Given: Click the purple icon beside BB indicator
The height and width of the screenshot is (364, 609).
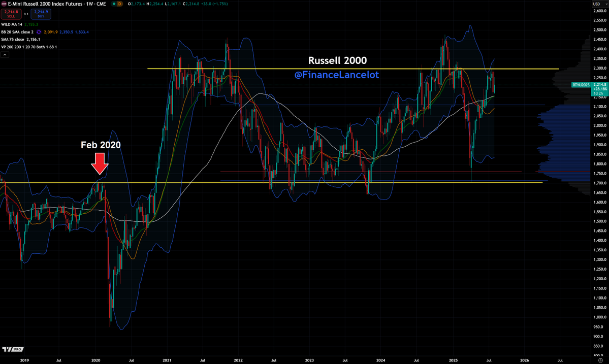Looking at the screenshot, I should (39, 32).
